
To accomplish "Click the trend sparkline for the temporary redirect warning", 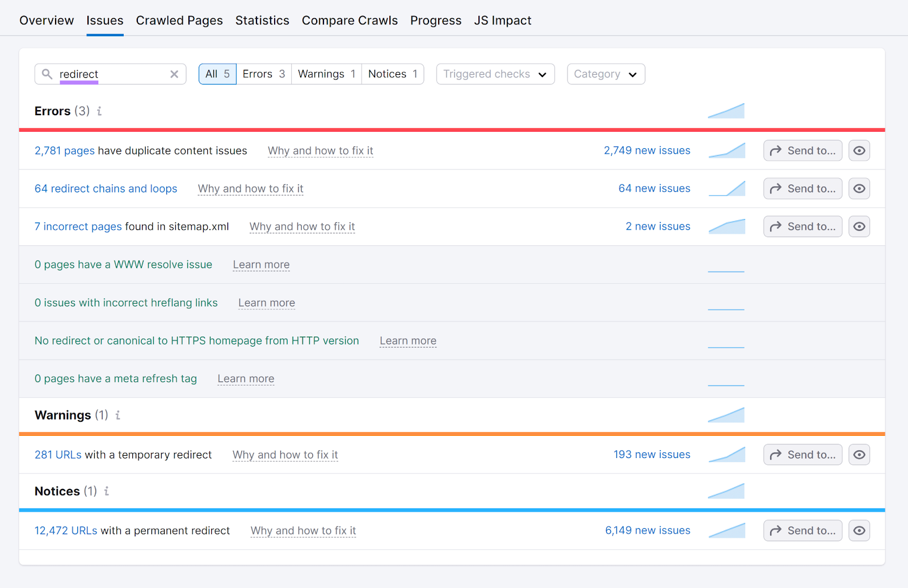I will 726,454.
